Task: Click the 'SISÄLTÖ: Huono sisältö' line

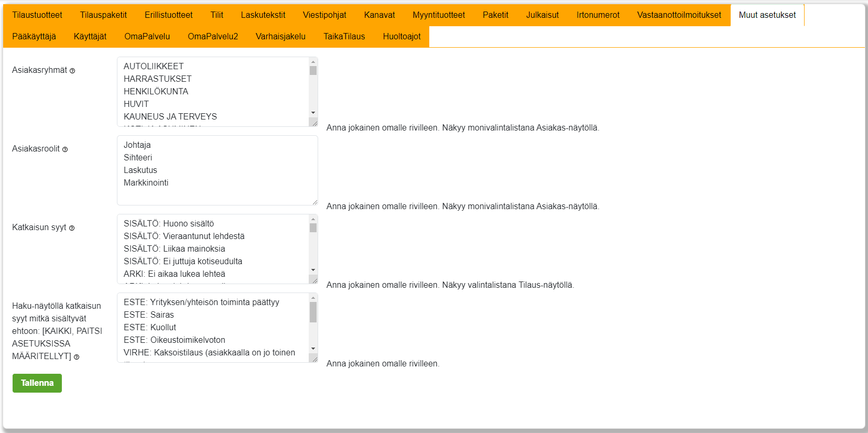Action: [169, 224]
